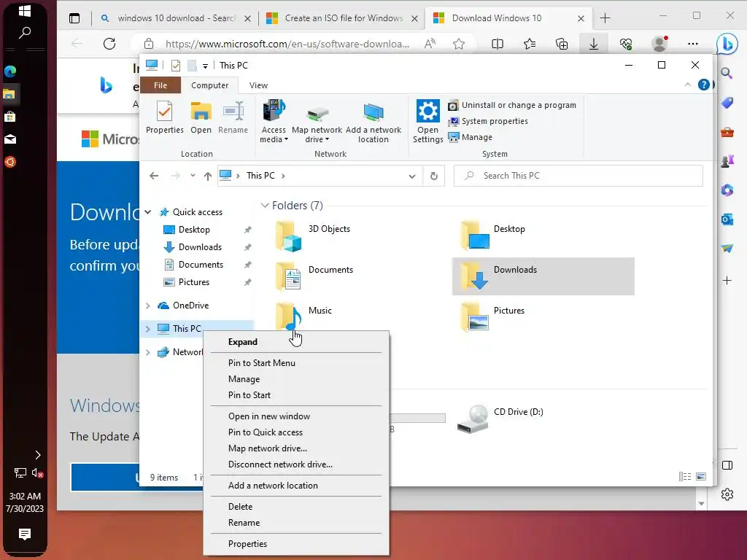Open Quick Access Toolbar customize dropdown
This screenshot has height=560, width=747.
coord(205,66)
